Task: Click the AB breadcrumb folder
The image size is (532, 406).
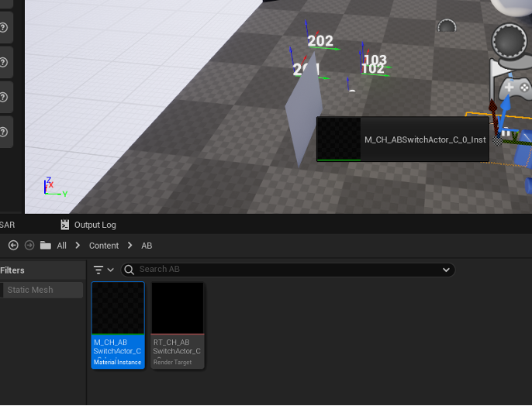Action: point(147,246)
